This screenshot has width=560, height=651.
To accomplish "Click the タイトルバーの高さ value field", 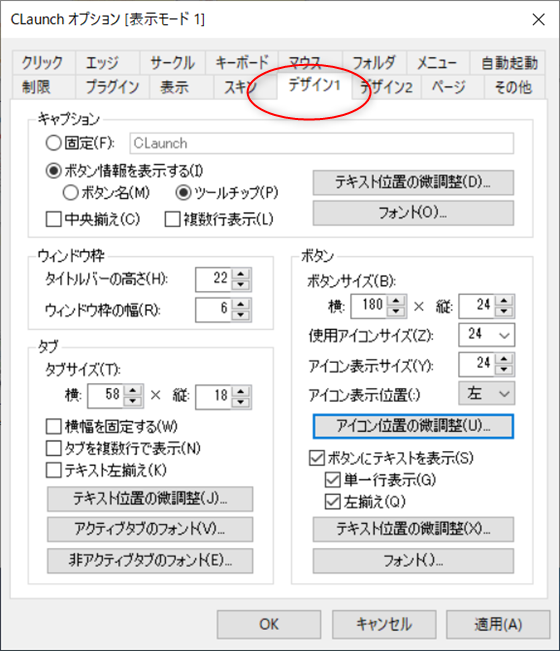I will click(x=214, y=279).
